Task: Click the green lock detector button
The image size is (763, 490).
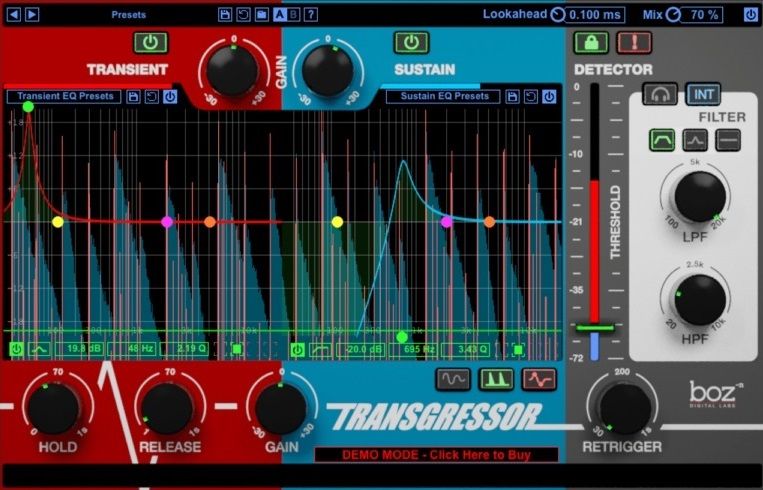Action: 591,43
